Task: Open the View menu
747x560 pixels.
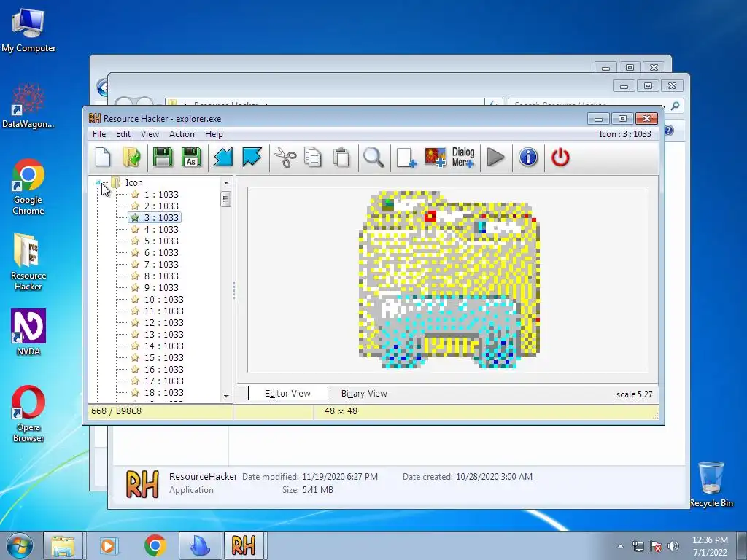Action: coord(150,134)
